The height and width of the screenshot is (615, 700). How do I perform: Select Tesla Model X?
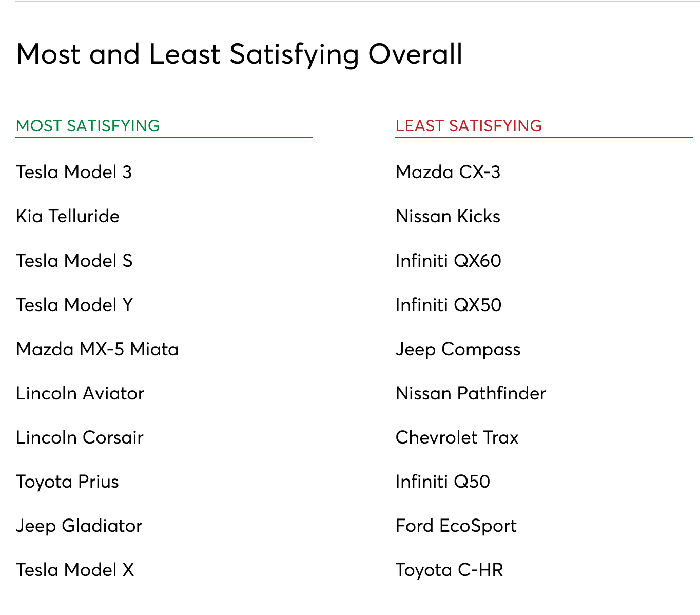[x=75, y=570]
